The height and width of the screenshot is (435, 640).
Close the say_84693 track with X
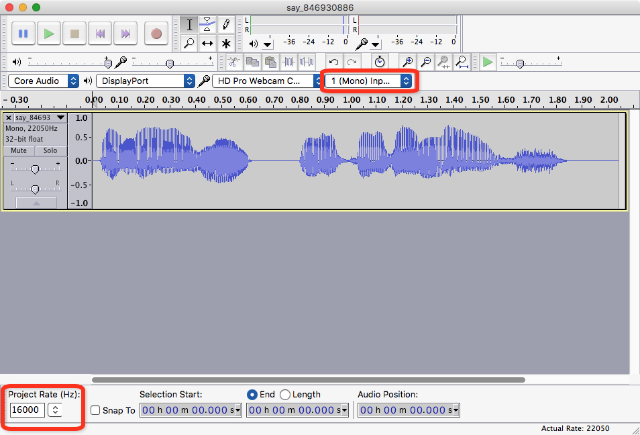(x=8, y=118)
